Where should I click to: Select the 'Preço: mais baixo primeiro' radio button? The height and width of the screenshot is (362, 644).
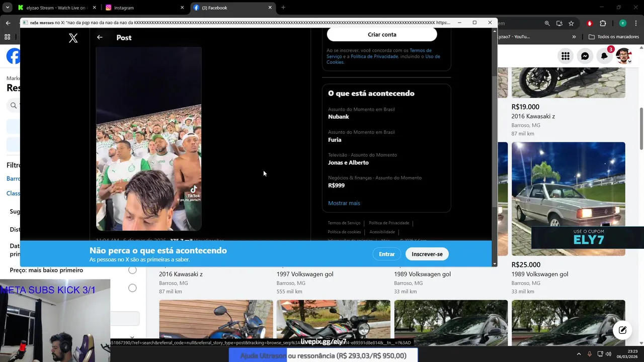pyautogui.click(x=132, y=270)
